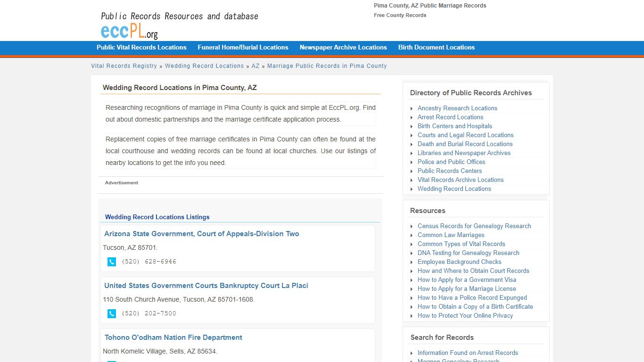The image size is (644, 362).
Task: Click phone number (520) 628-6946
Action: coord(149,262)
